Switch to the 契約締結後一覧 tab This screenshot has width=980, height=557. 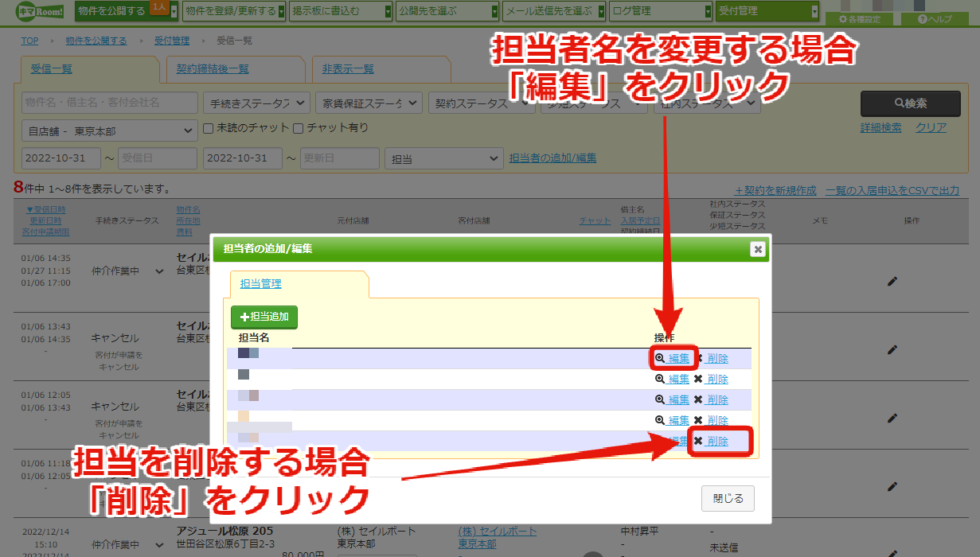[x=213, y=69]
